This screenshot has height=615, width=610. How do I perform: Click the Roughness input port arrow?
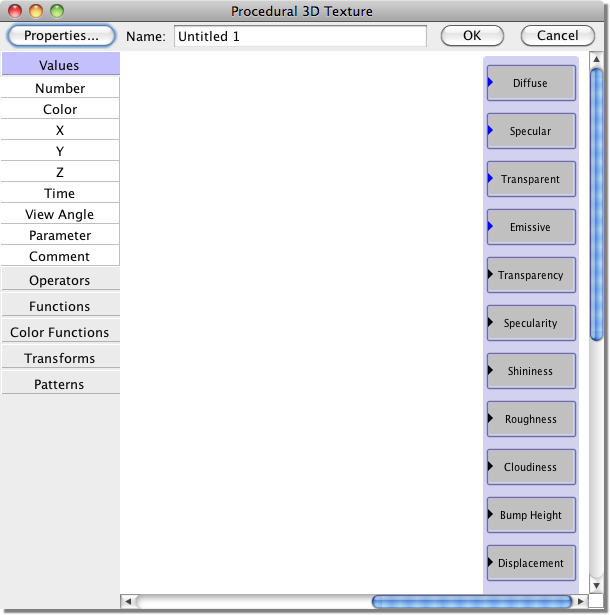(490, 418)
